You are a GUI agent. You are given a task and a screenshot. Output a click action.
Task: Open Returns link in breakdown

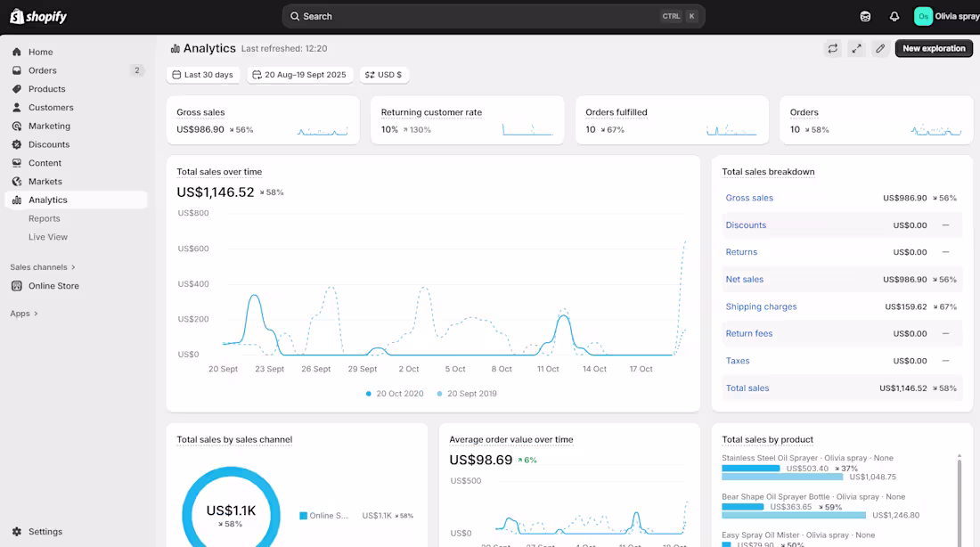coord(741,252)
